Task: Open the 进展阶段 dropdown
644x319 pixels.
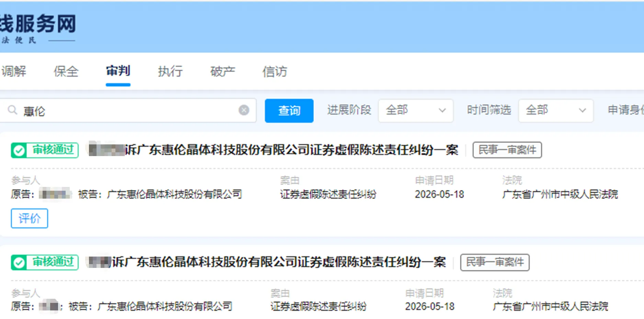Action: tap(416, 110)
